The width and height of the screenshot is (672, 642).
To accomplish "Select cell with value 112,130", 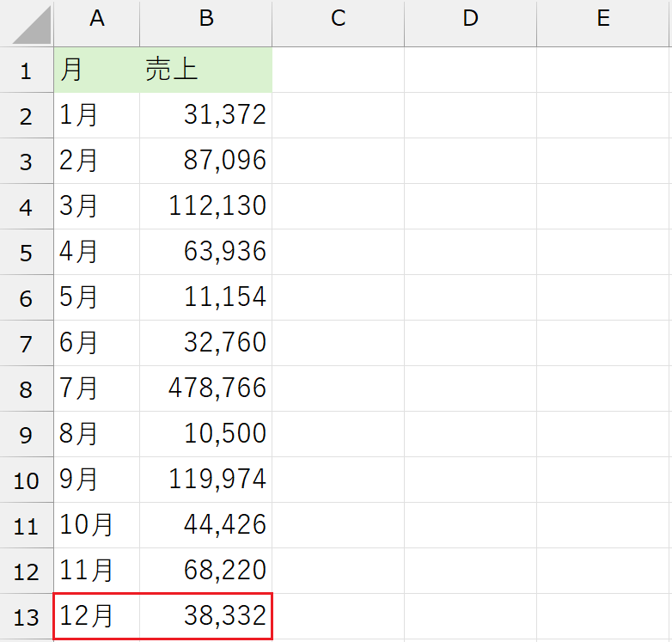I will (x=205, y=206).
